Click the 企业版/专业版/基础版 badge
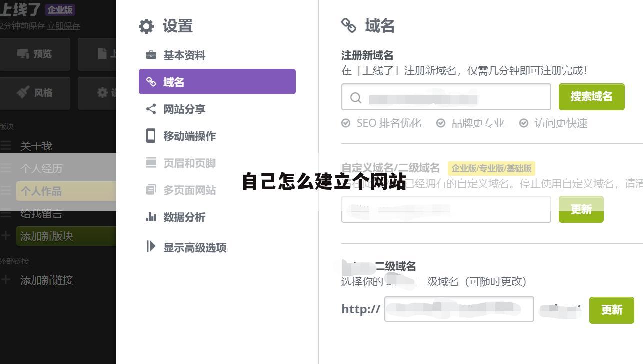The width and height of the screenshot is (643, 364). coord(491,168)
